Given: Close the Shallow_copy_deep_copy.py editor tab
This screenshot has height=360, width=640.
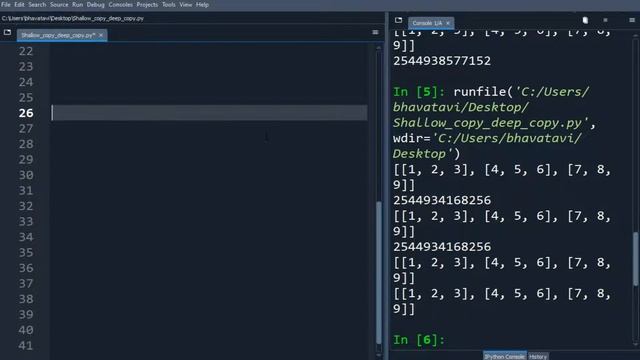Looking at the screenshot, I should tap(101, 35).
